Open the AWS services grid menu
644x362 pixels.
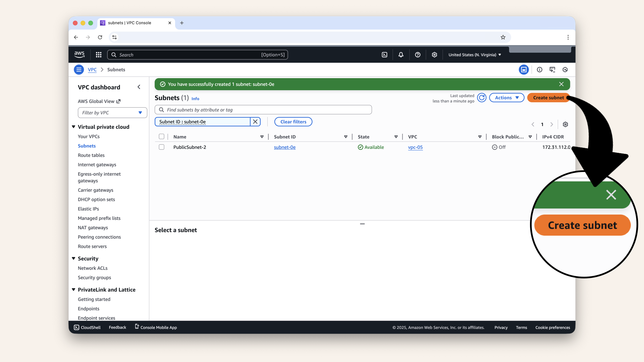(99, 55)
